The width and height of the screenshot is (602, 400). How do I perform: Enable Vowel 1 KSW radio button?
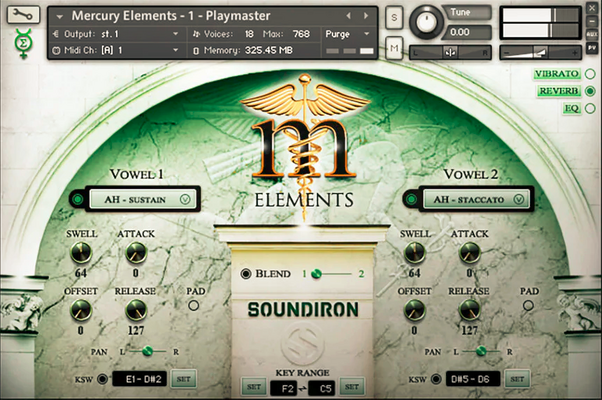[102, 379]
